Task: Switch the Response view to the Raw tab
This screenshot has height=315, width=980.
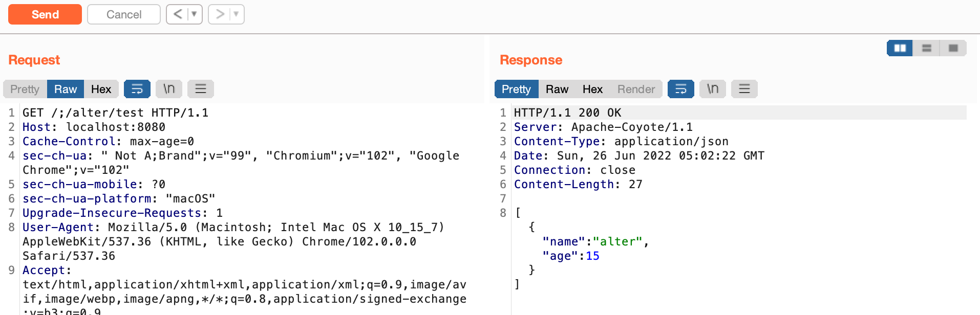Action: click(x=557, y=89)
